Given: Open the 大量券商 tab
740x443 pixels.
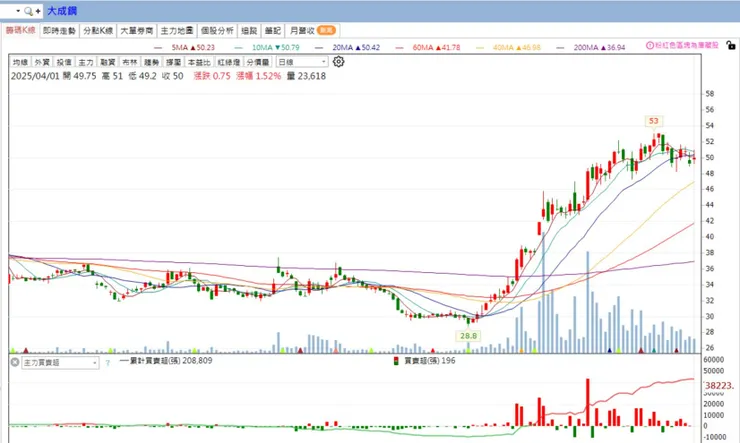Looking at the screenshot, I should pos(137,31).
